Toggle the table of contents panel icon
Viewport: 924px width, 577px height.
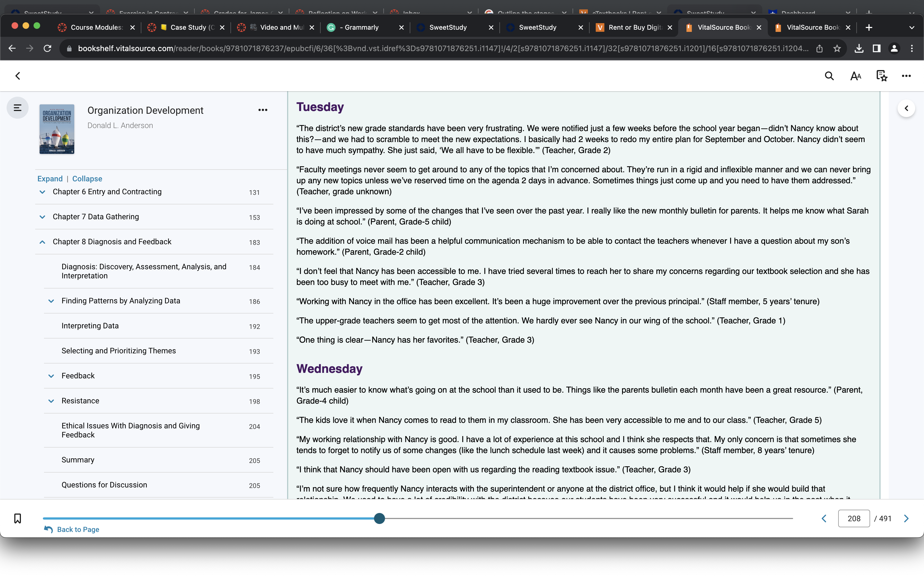18,108
